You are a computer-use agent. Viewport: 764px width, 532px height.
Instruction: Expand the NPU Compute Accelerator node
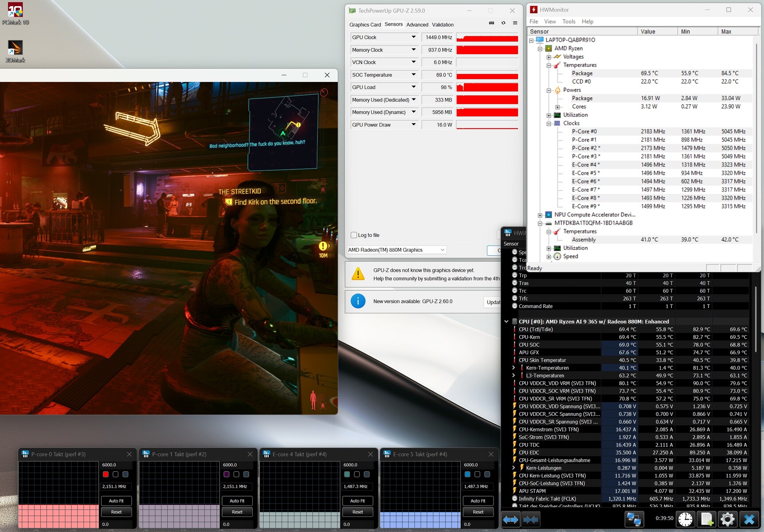tap(540, 215)
